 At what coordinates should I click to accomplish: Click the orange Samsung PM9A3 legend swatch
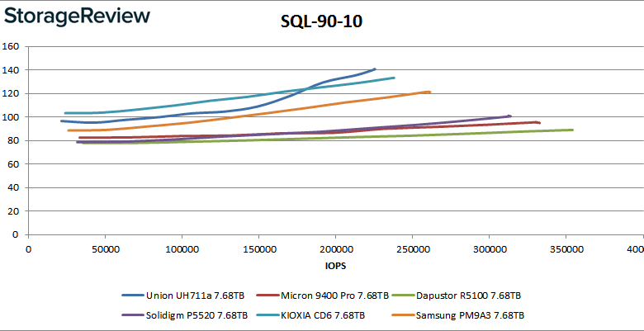tap(403, 315)
